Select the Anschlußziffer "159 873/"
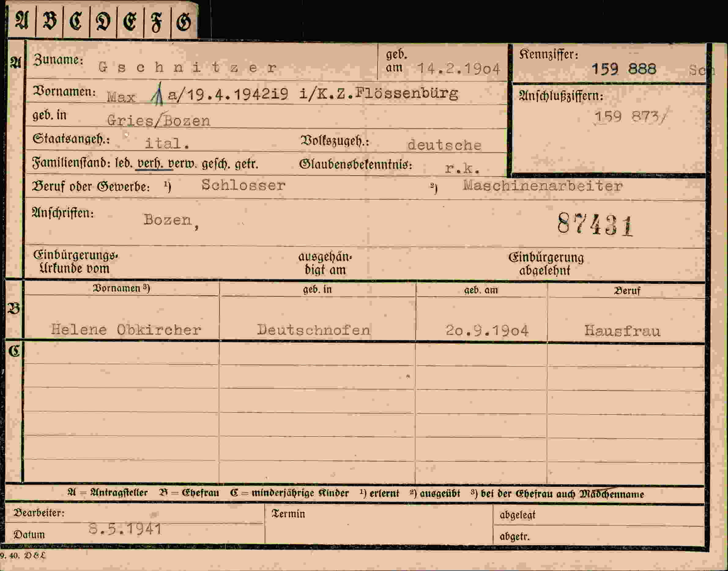The width and height of the screenshot is (728, 571). coord(630,117)
